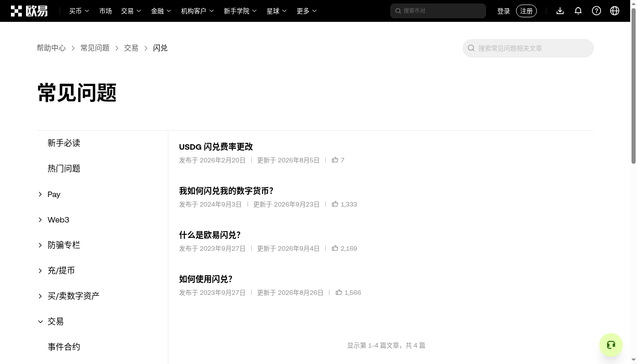Go to 帮助中心 breadcrumb
637x364 pixels.
[51, 48]
